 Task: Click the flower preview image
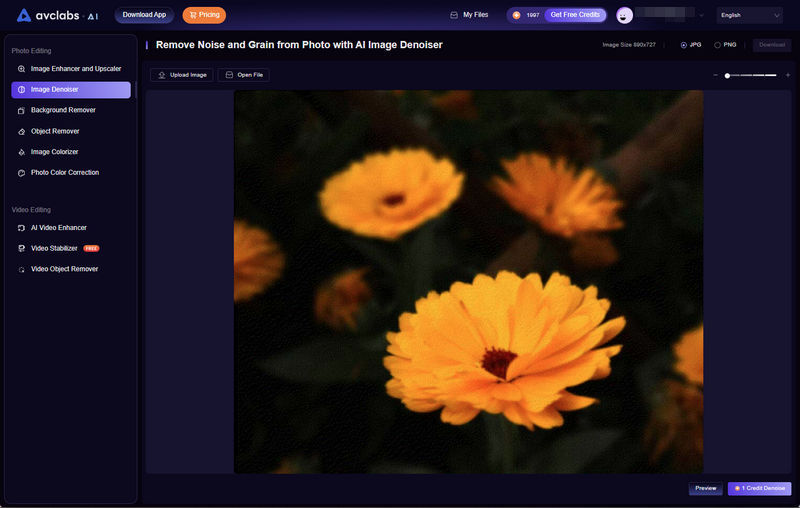pyautogui.click(x=468, y=282)
